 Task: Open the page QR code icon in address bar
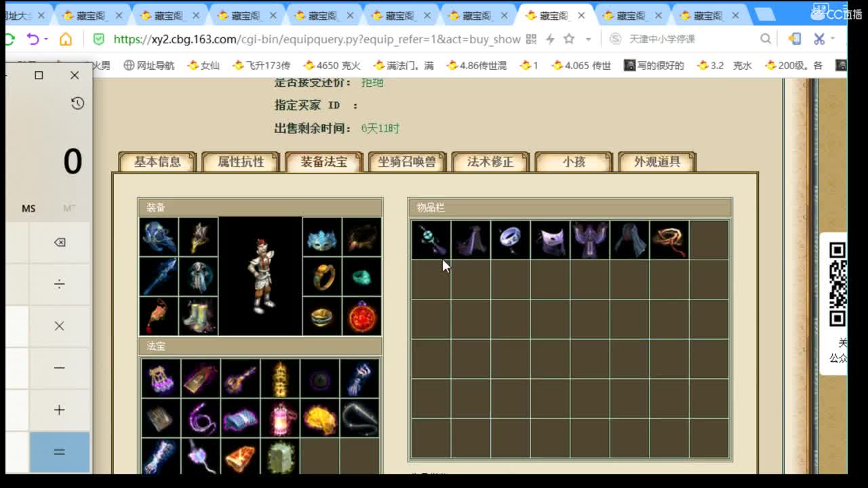coord(531,39)
